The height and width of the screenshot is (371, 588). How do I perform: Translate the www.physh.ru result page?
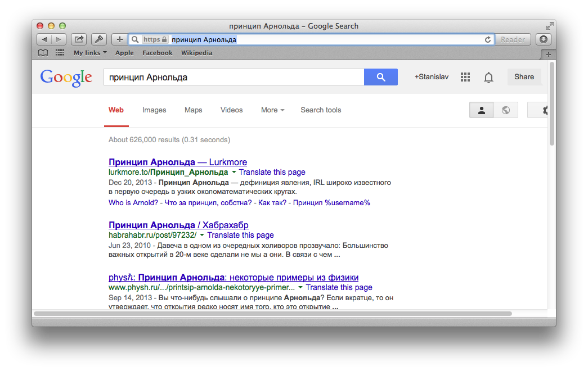tap(339, 287)
